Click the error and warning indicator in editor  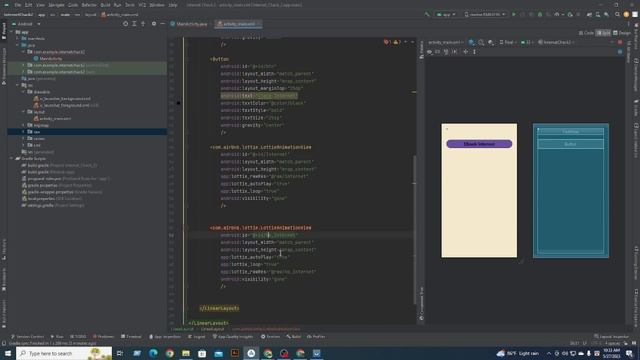tap(393, 42)
